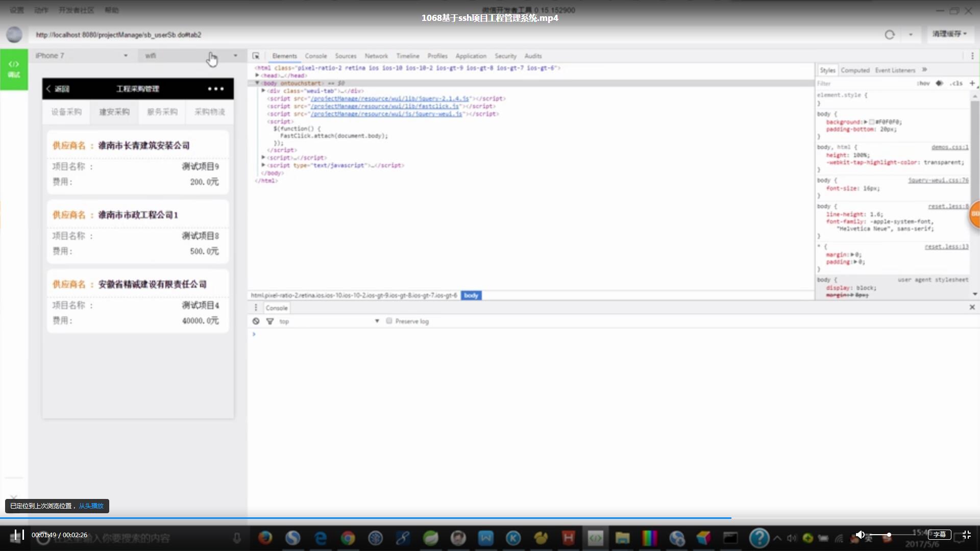Open dropdown arrow beside refresh icon
Screen dimensions: 980x551
911,35
